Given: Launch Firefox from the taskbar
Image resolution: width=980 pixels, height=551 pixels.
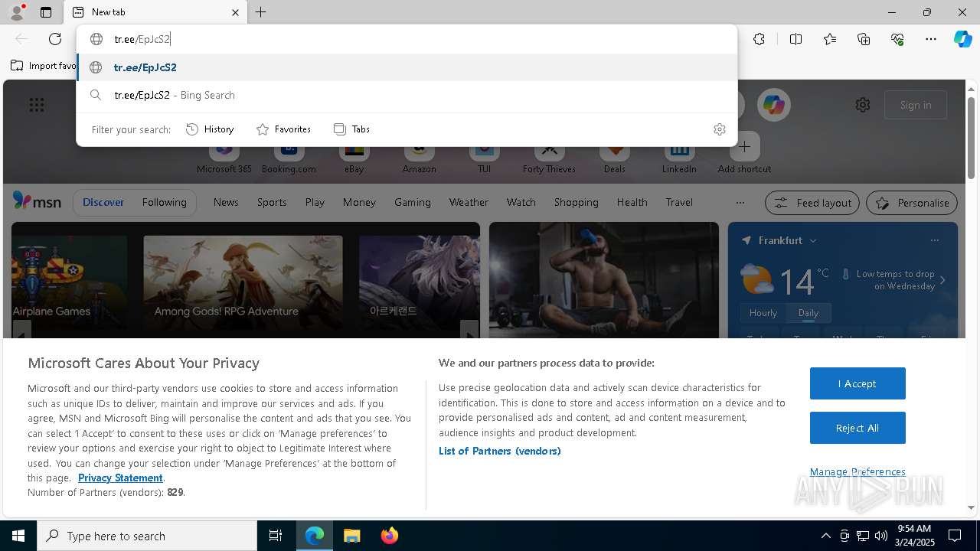Looking at the screenshot, I should tap(389, 536).
